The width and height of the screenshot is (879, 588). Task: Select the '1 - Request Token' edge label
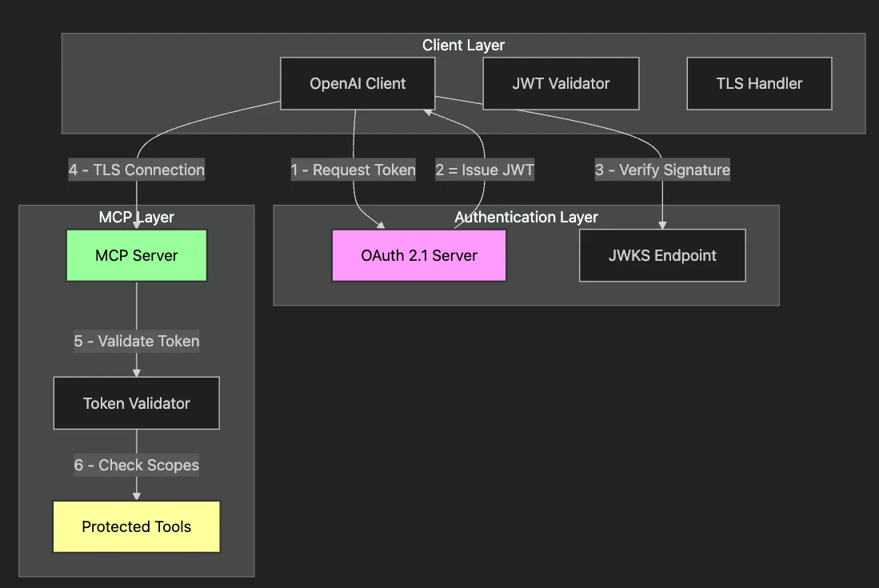pos(353,170)
